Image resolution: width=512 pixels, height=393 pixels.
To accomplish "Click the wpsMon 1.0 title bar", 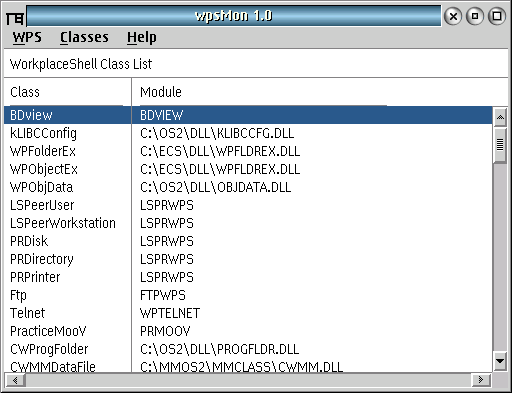I will click(234, 16).
